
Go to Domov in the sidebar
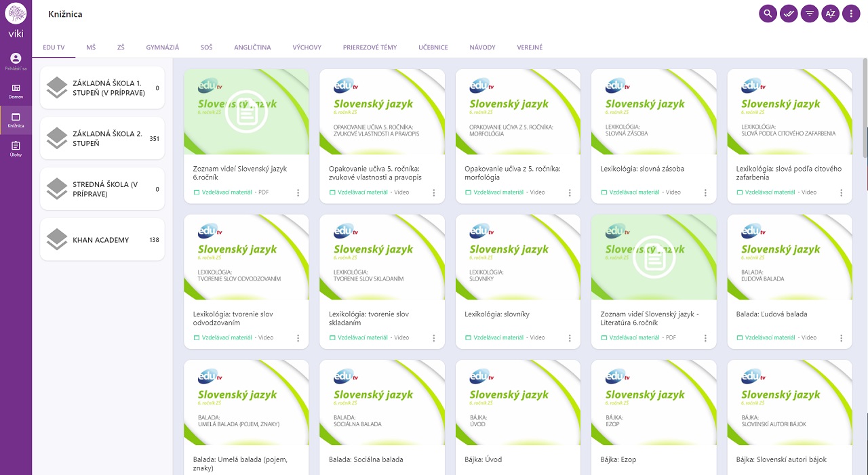point(16,91)
